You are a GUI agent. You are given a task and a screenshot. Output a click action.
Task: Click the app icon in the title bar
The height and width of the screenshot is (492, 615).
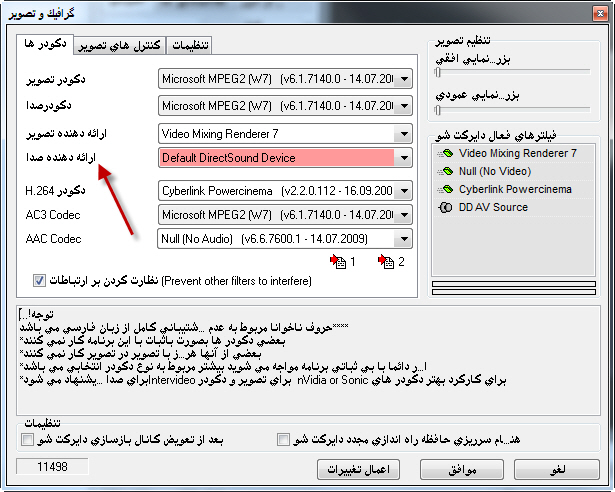coord(10,10)
